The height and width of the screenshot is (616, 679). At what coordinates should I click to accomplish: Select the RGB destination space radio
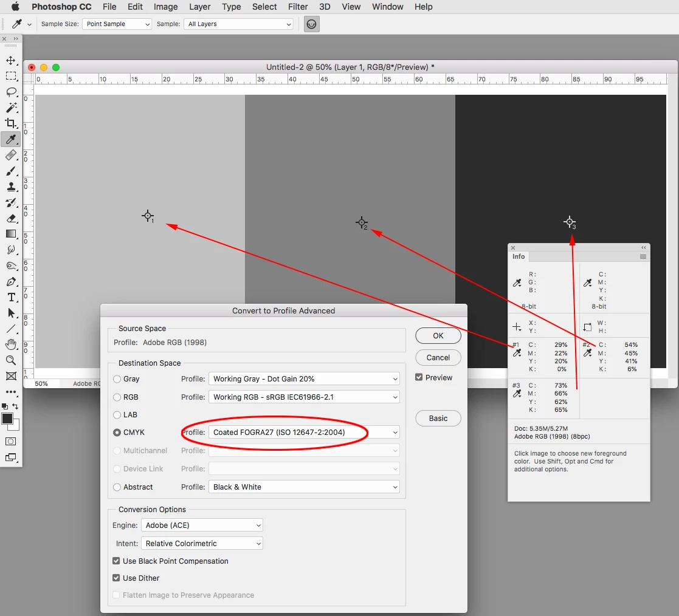[117, 397]
